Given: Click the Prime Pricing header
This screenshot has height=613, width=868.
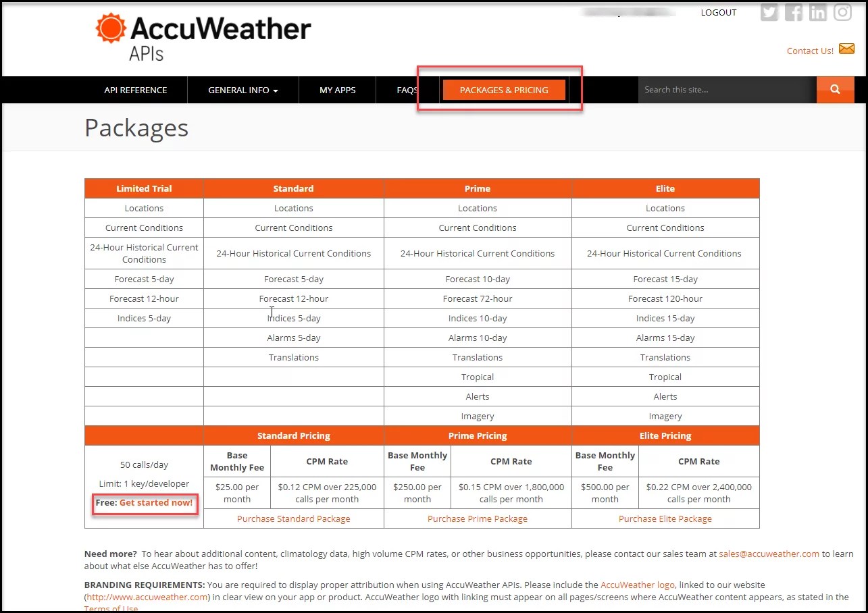Looking at the screenshot, I should pyautogui.click(x=478, y=435).
